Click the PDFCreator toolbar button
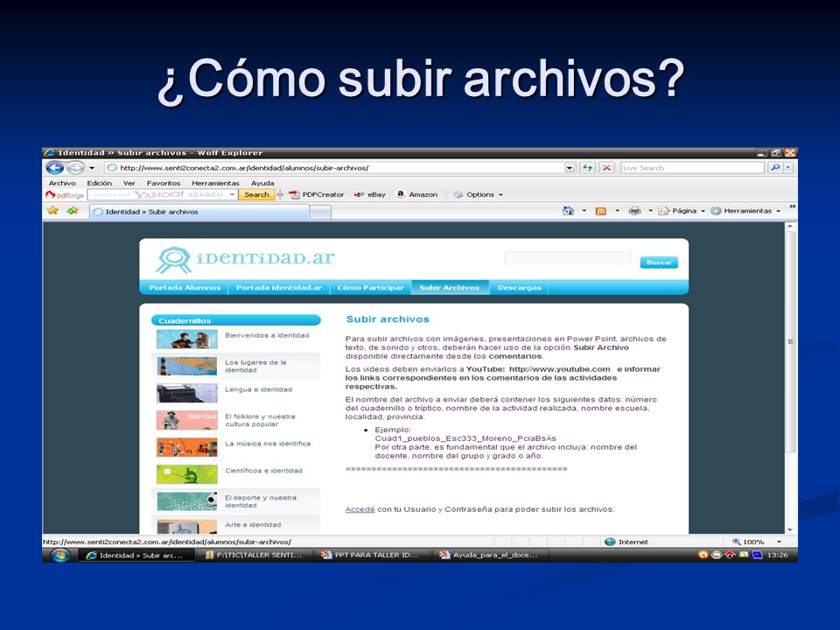This screenshot has height=630, width=840. pyautogui.click(x=317, y=194)
